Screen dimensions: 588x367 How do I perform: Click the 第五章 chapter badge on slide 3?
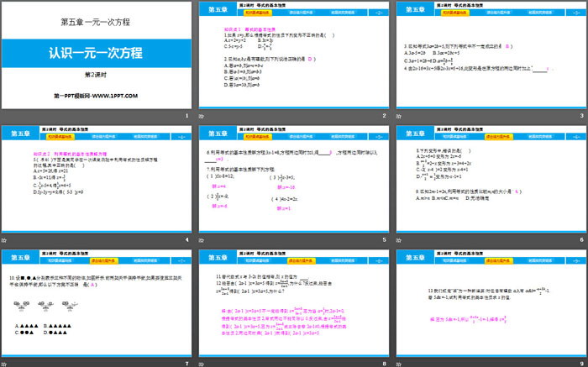coord(412,11)
